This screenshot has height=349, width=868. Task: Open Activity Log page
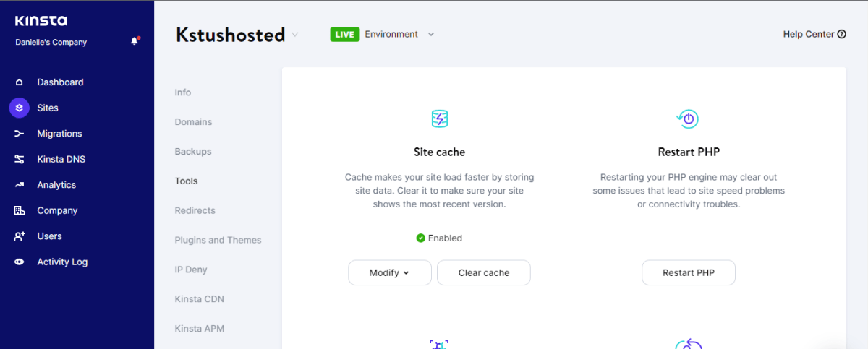(62, 262)
